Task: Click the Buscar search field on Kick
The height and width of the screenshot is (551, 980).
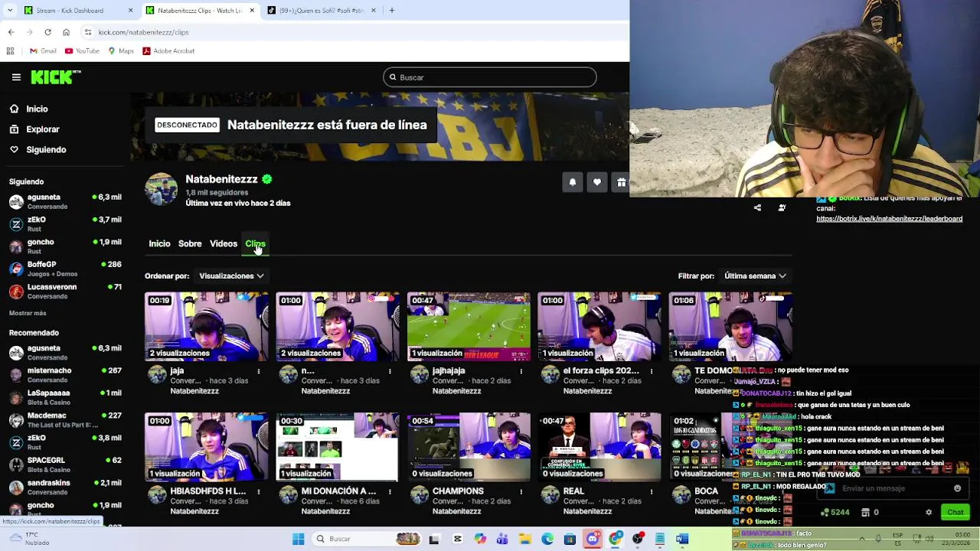Action: [490, 77]
